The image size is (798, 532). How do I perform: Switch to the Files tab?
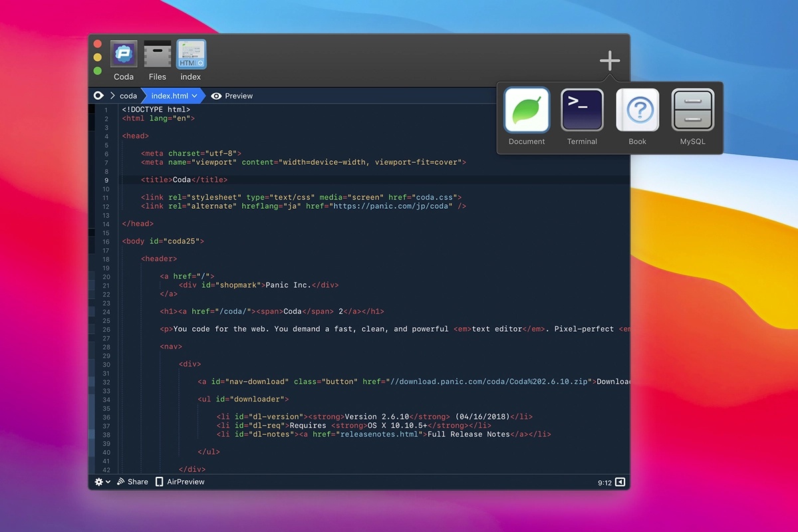click(158, 55)
